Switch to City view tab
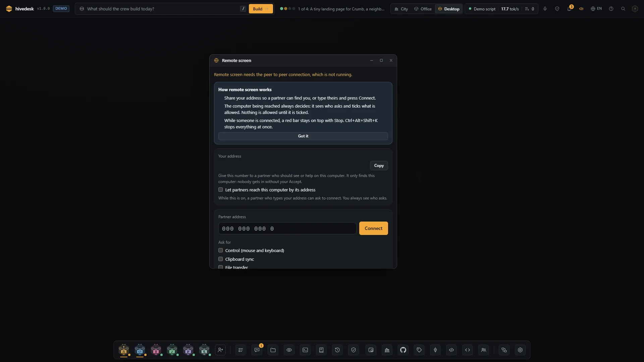 (401, 9)
